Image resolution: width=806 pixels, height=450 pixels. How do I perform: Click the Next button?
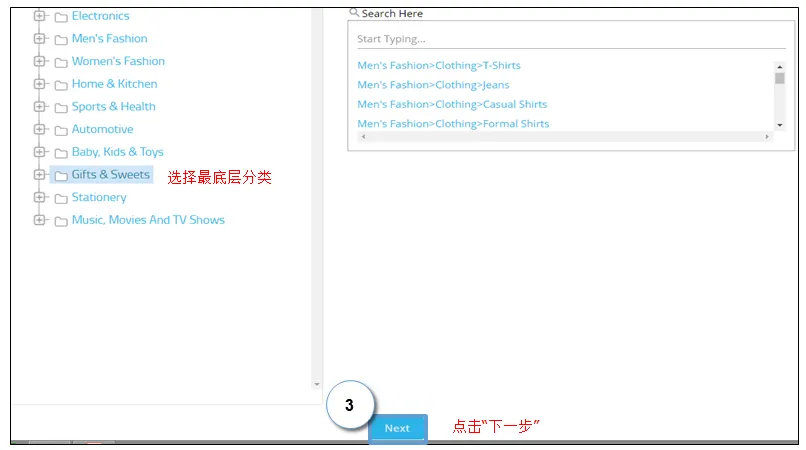(397, 428)
